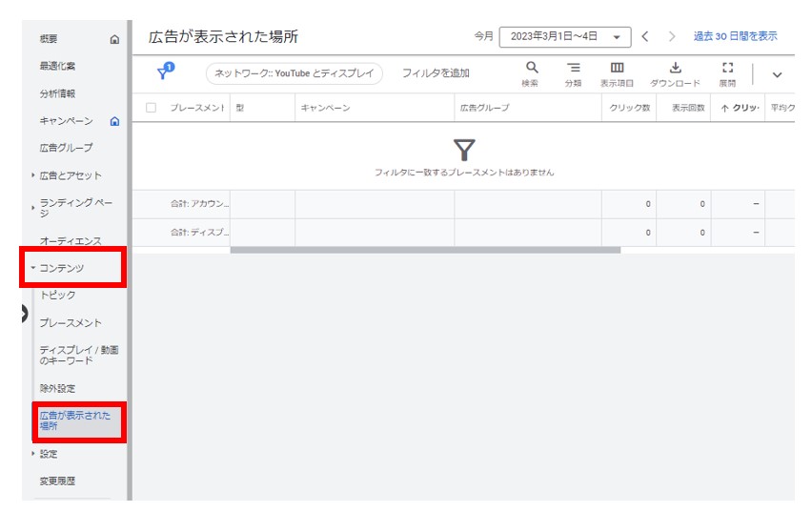Image resolution: width=812 pixels, height=512 pixels.
Task: Sort by キャンペーン column header
Action: (x=326, y=108)
